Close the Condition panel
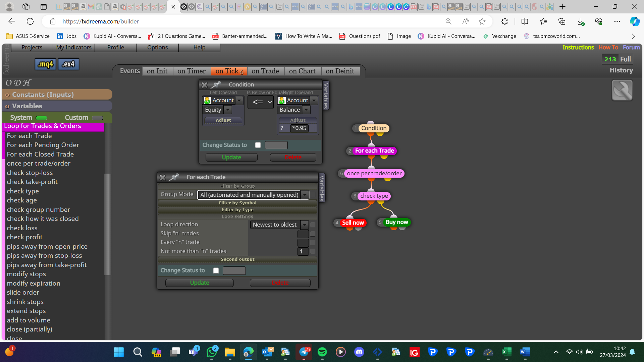The width and height of the screenshot is (644, 362). click(x=204, y=85)
